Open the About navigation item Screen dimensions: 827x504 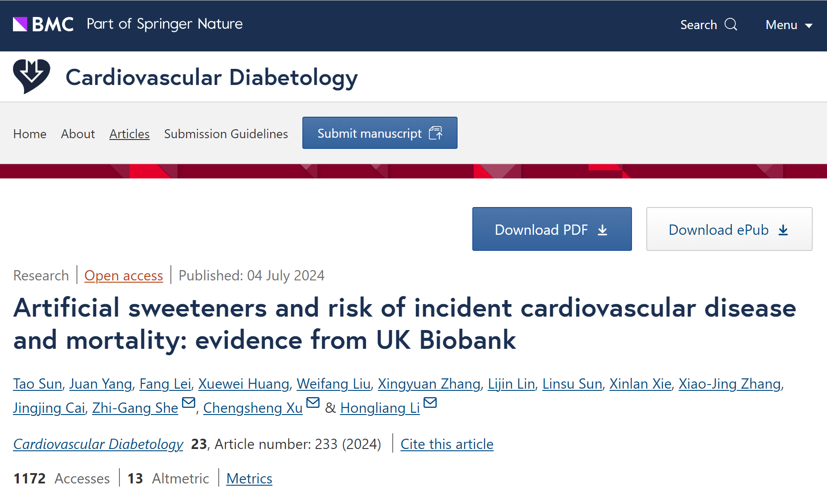pos(78,134)
